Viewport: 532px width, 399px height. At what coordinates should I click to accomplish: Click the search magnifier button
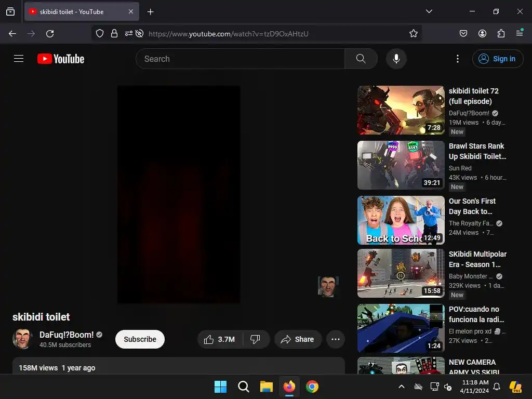tap(361, 59)
